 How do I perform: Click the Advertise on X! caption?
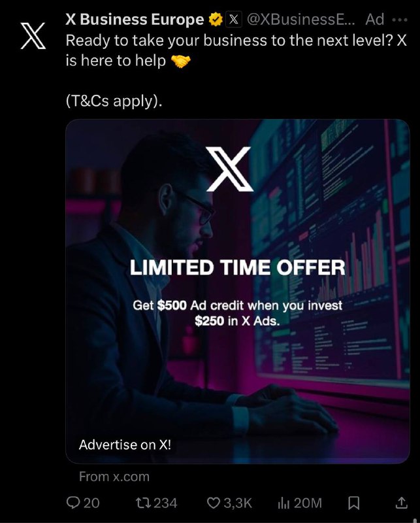(x=125, y=445)
